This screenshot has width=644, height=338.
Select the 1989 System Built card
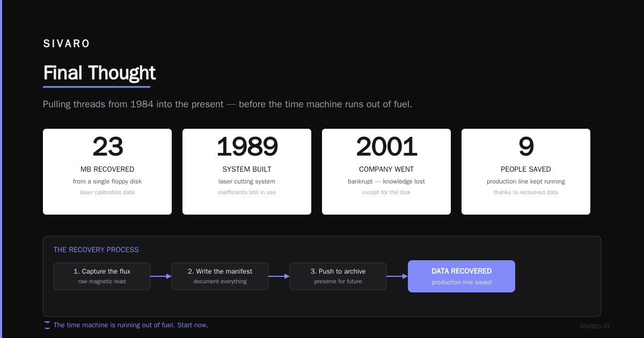click(x=247, y=172)
